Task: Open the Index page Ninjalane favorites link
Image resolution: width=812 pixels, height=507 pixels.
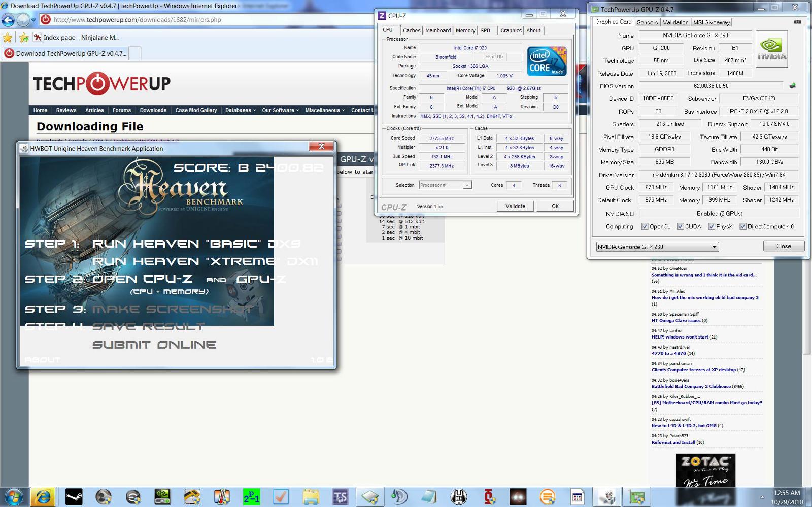Action: (76, 38)
